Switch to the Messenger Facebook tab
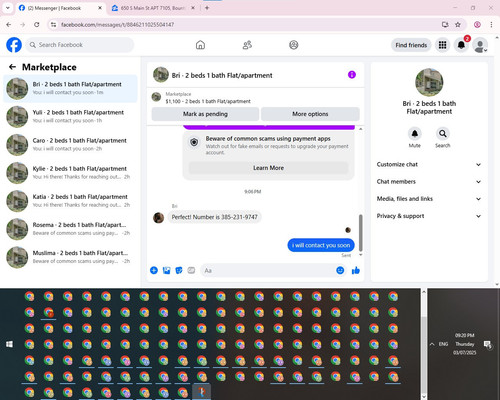 tap(60, 8)
